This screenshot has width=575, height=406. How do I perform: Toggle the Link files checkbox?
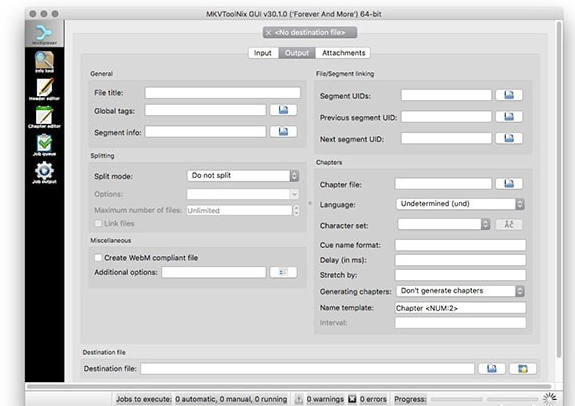click(x=98, y=223)
